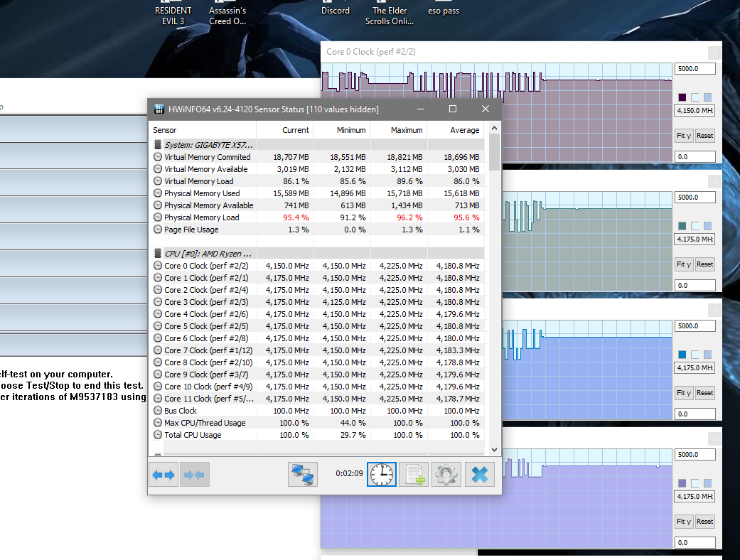
Task: Open the Discord desktop shortcut
Action: [x=336, y=11]
